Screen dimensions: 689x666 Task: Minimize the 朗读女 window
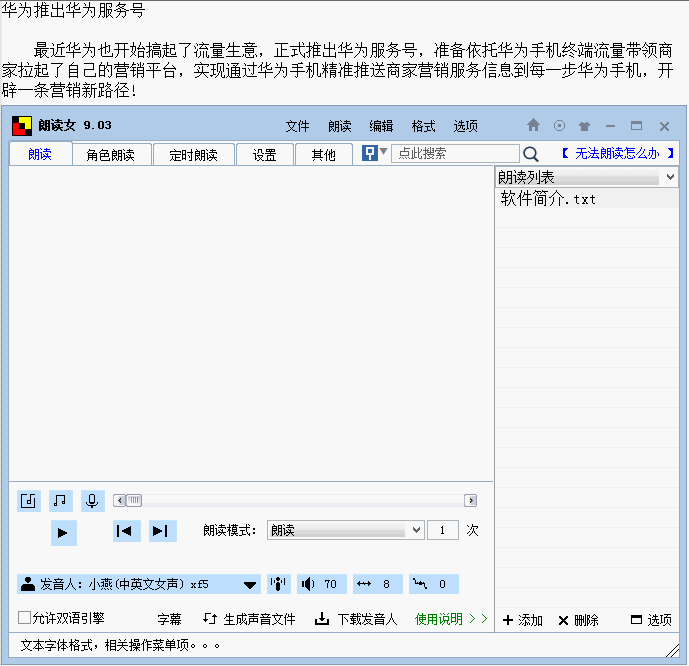coord(610,127)
